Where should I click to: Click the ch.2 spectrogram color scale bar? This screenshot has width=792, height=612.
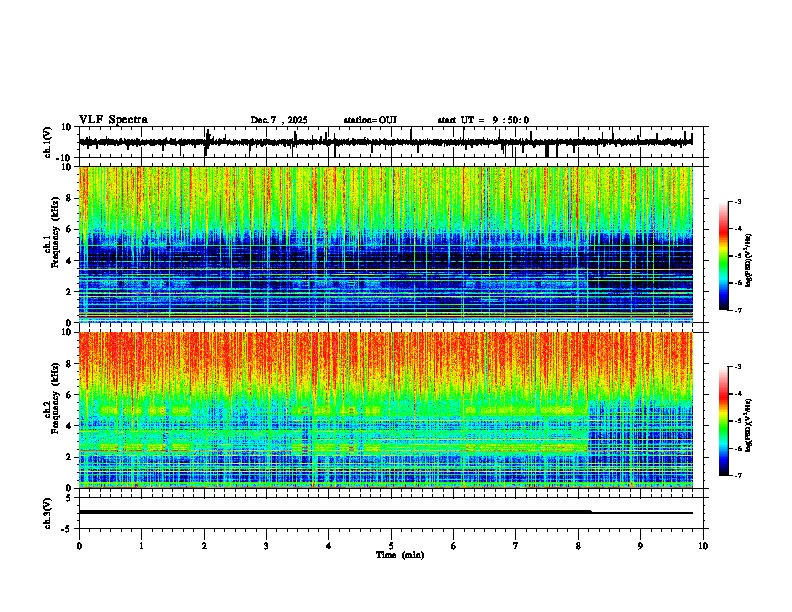[724, 421]
